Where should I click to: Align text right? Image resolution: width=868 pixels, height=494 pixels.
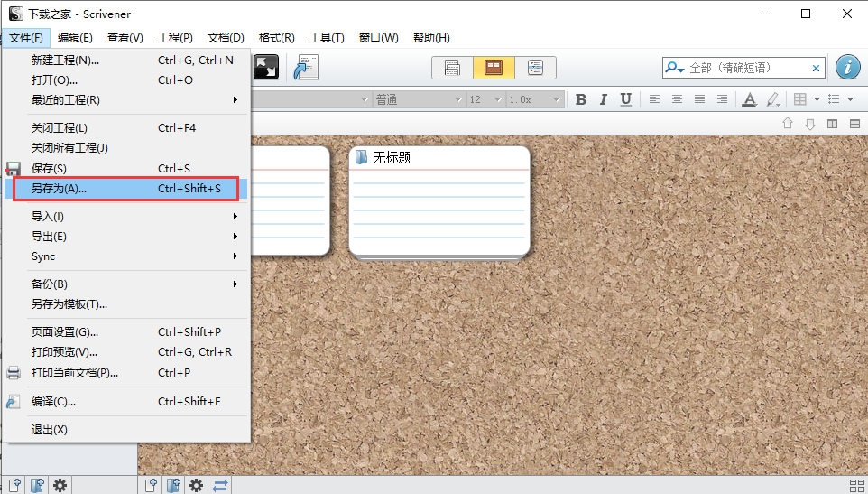tap(722, 99)
